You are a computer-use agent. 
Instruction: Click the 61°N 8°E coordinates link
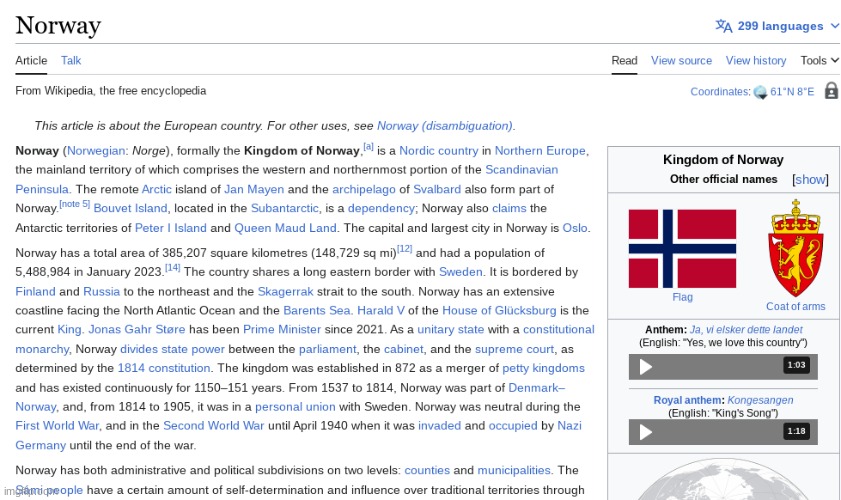pyautogui.click(x=792, y=92)
